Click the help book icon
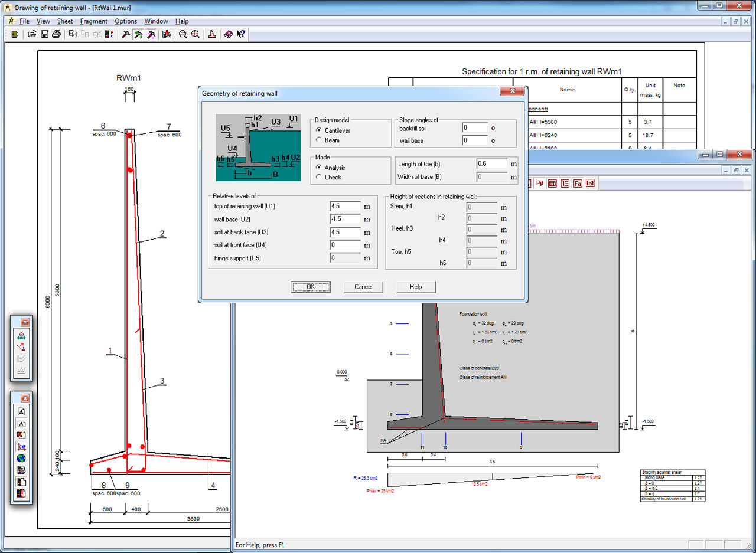The image size is (756, 553). 228,35
